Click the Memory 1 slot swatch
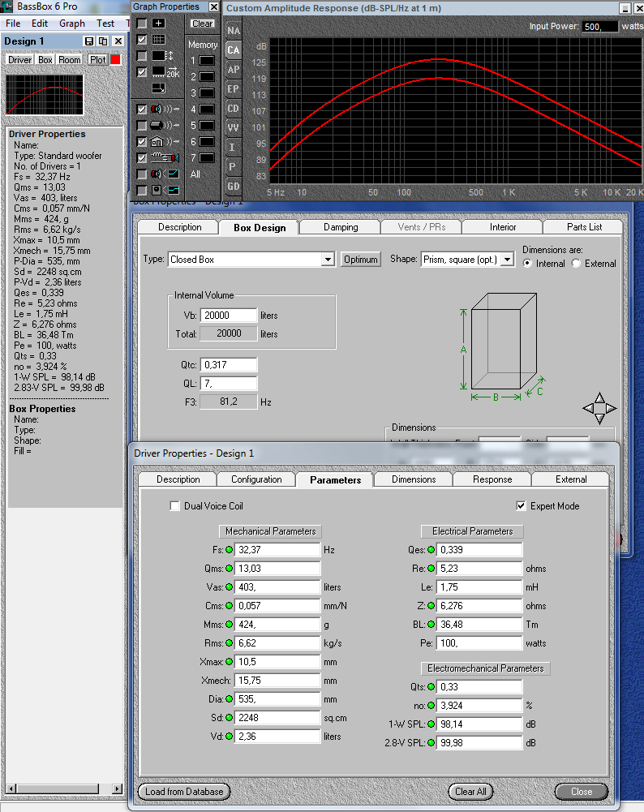 207,61
